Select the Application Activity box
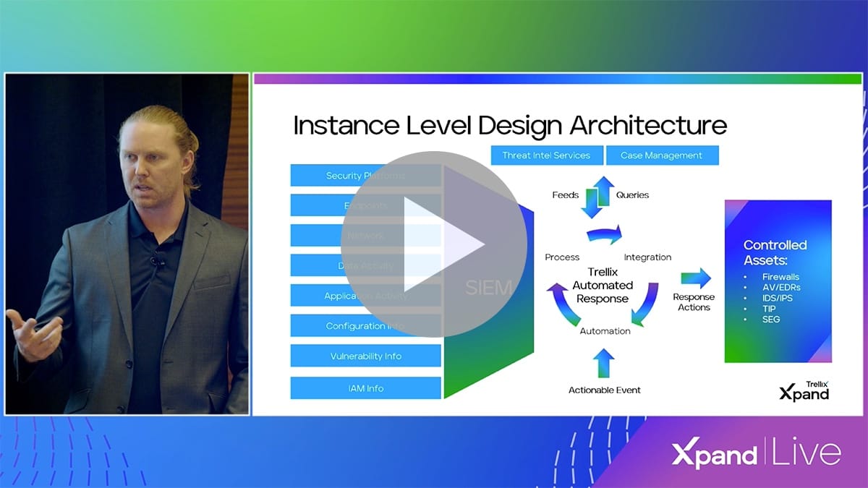The width and height of the screenshot is (868, 488). pyautogui.click(x=365, y=296)
